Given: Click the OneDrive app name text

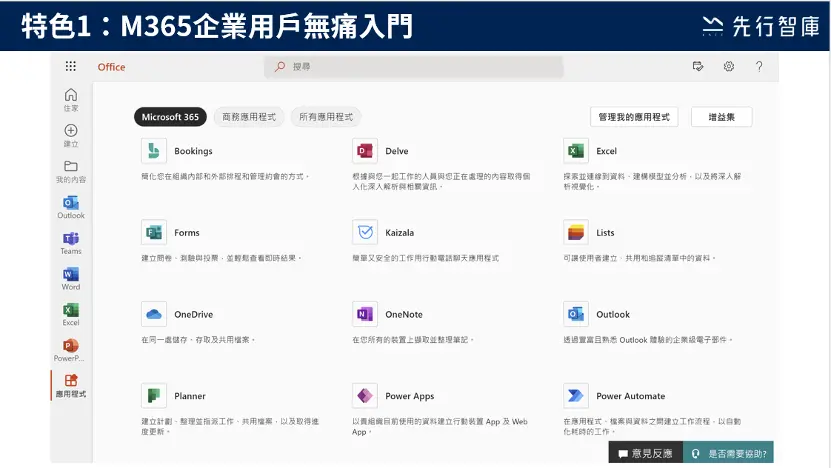Looking at the screenshot, I should pyautogui.click(x=194, y=315).
